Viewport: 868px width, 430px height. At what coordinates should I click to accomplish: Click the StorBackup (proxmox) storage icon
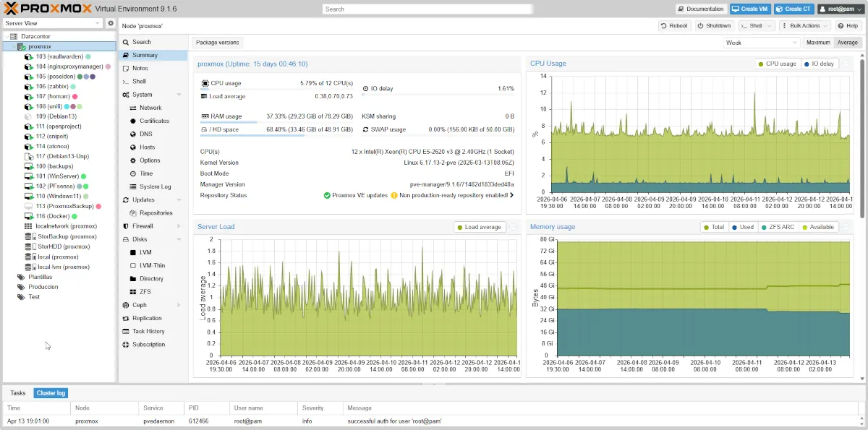[29, 236]
